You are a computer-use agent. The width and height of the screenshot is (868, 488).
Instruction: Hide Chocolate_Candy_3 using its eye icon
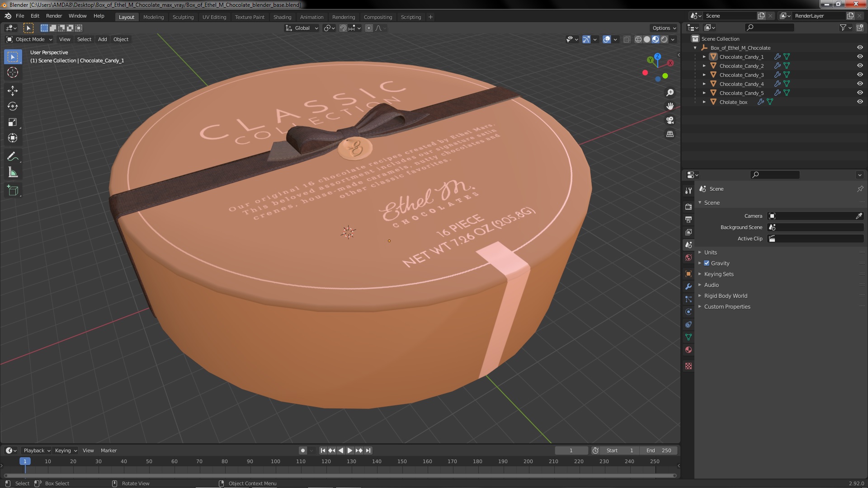[860, 75]
